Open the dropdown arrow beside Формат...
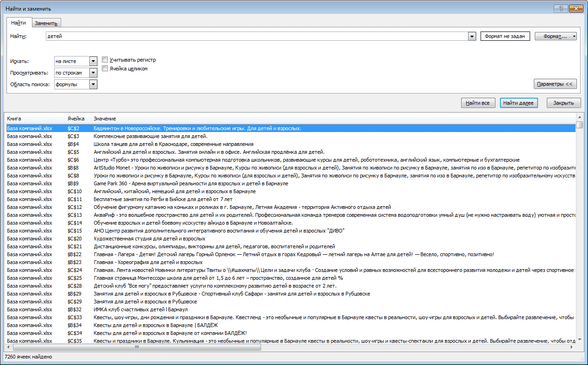 [x=574, y=36]
